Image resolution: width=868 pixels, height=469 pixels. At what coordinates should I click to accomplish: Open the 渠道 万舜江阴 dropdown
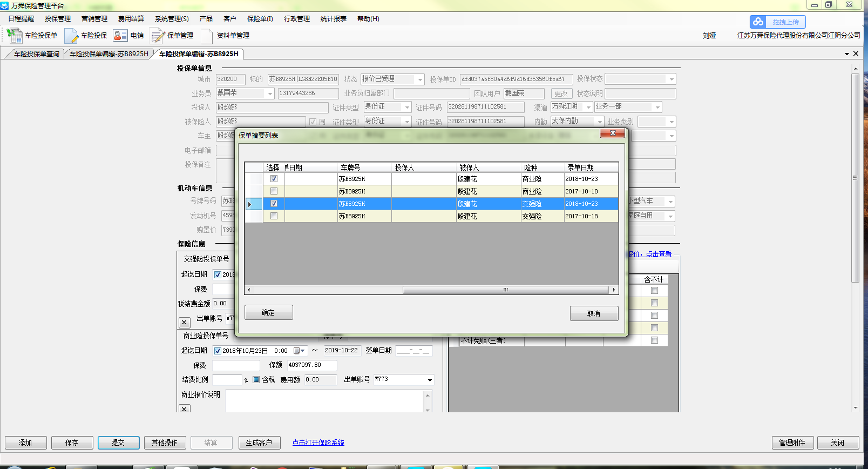pos(588,107)
